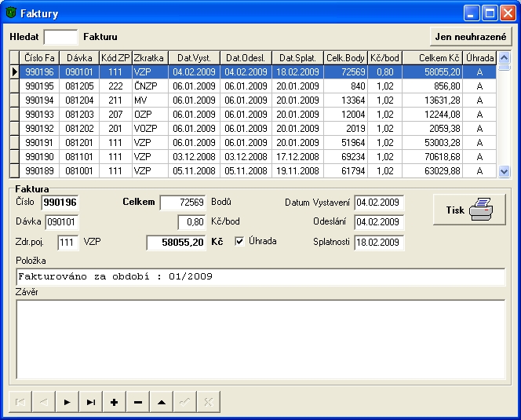This screenshot has height=420, width=521.
Task: Edit the Odeslání date field
Action: click(x=379, y=222)
